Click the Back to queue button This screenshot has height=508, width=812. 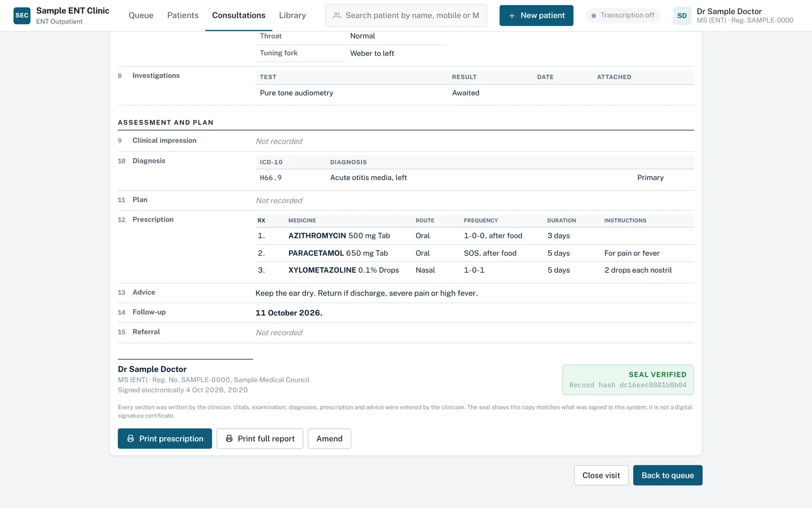pos(668,475)
